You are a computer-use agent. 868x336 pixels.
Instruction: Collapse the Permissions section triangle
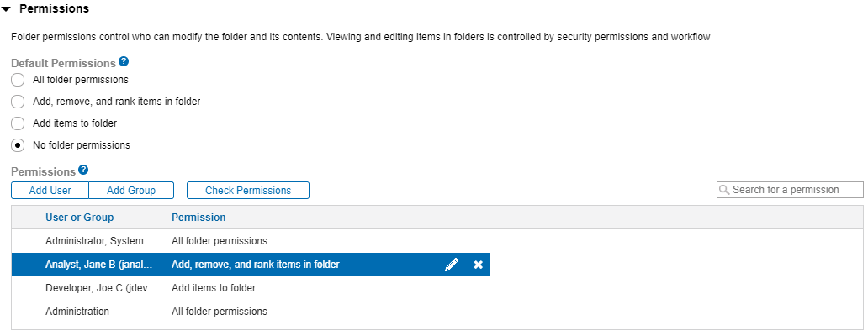tap(7, 8)
